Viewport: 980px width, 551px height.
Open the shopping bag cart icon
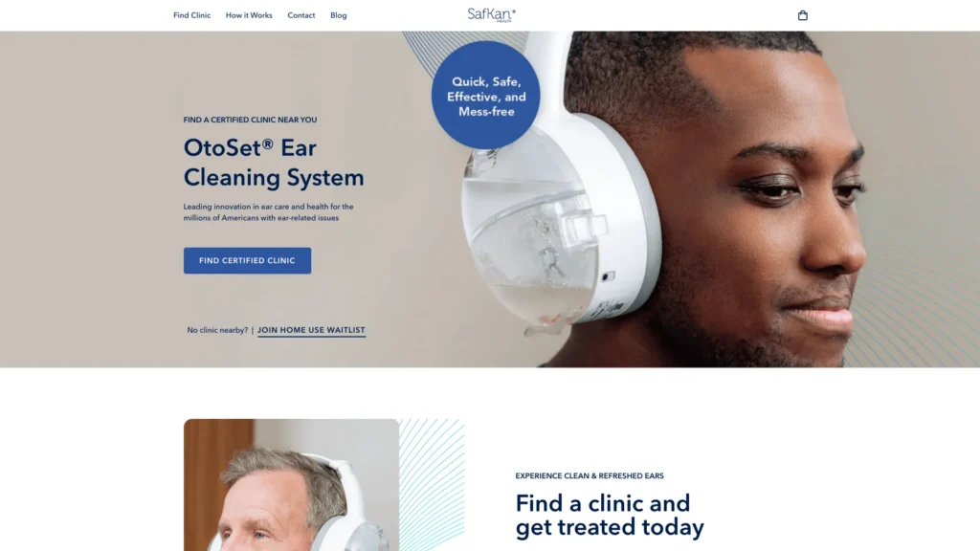tap(803, 15)
